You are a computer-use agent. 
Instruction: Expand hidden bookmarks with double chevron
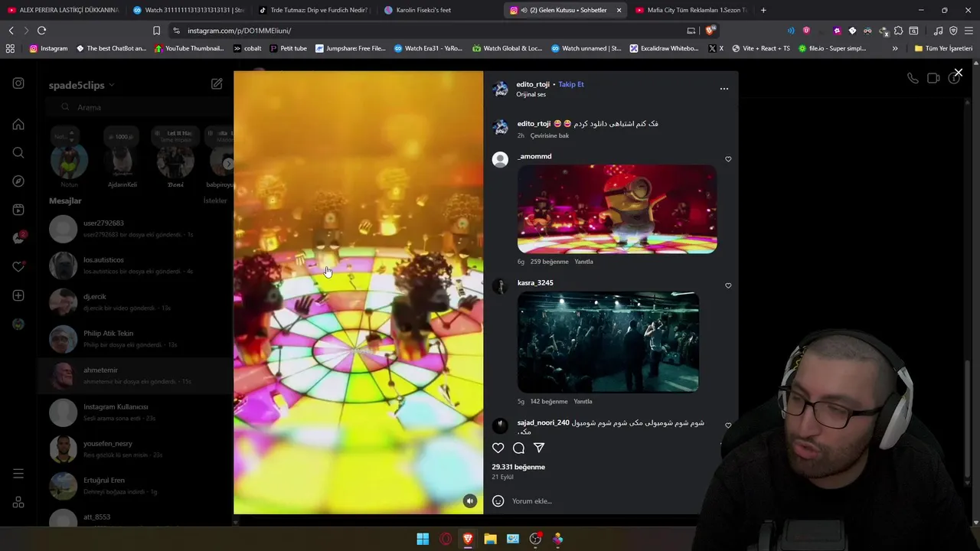click(x=895, y=48)
